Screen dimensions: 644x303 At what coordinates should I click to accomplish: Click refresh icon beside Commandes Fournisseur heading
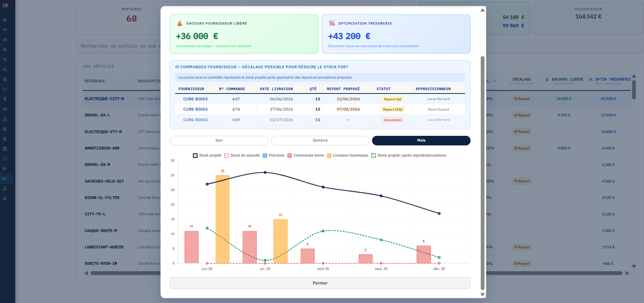click(177, 67)
